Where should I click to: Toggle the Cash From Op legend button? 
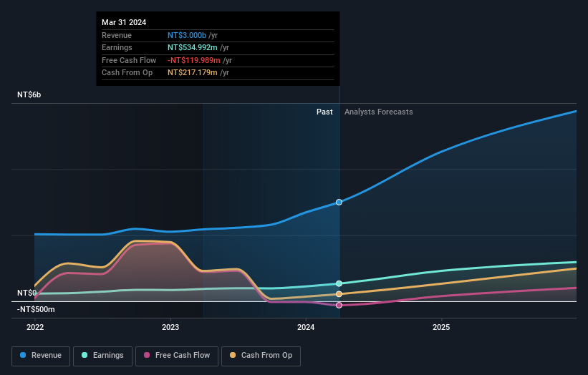click(x=261, y=356)
